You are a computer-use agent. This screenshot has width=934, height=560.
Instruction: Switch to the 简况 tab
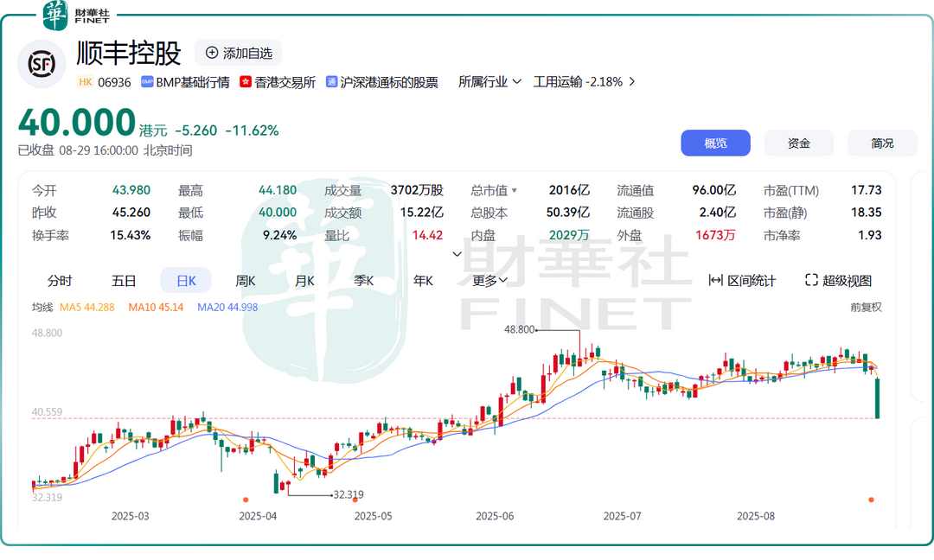point(882,143)
